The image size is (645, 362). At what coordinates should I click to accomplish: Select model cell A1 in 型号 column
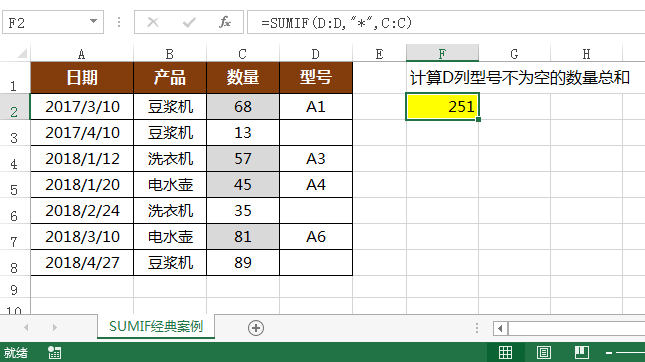(316, 107)
